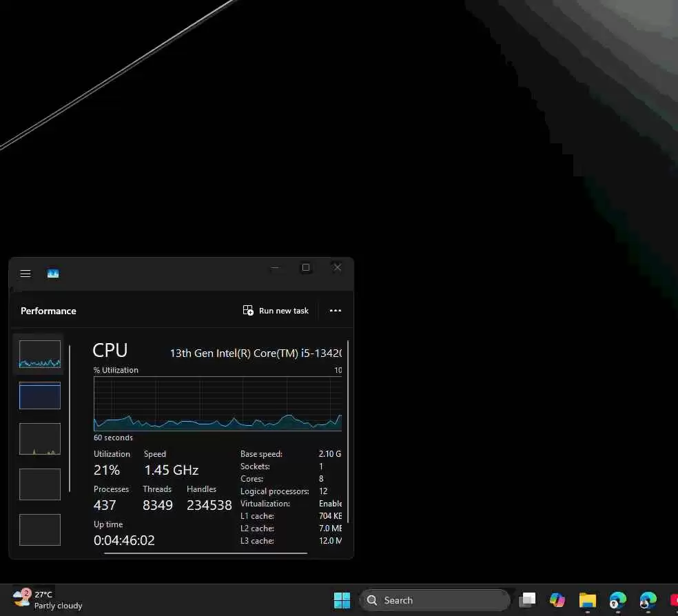Click the Up time label
Screen dimensions: 678x616
(108, 524)
